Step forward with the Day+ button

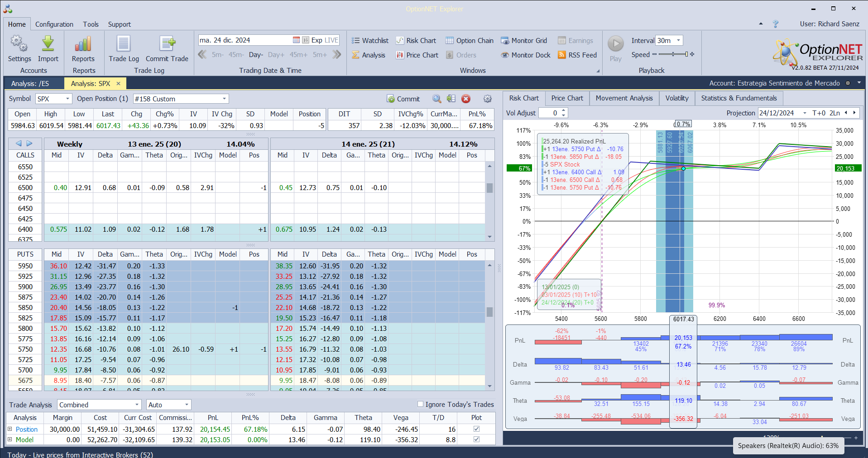276,55
